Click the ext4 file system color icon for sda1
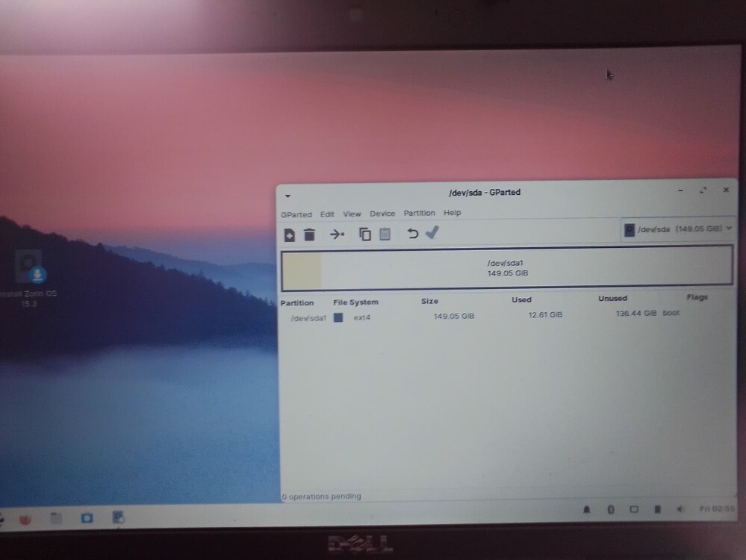Image resolution: width=746 pixels, height=560 pixels. 338,316
